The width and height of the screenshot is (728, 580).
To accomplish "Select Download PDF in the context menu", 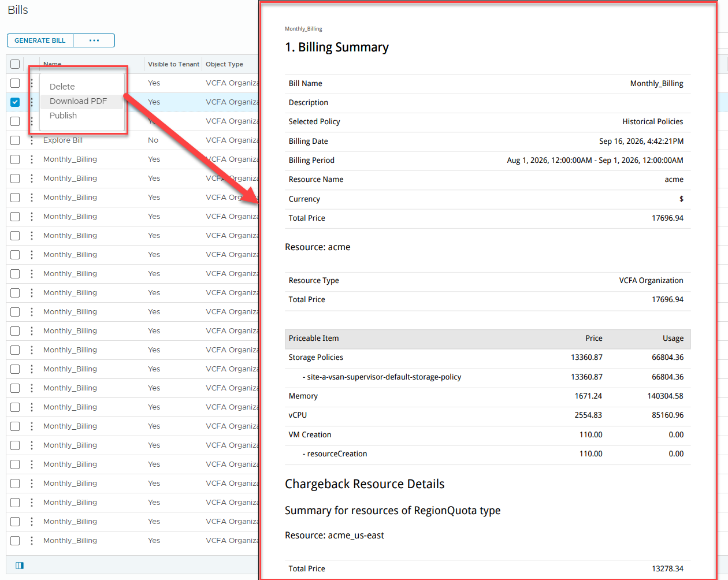I will coord(79,101).
